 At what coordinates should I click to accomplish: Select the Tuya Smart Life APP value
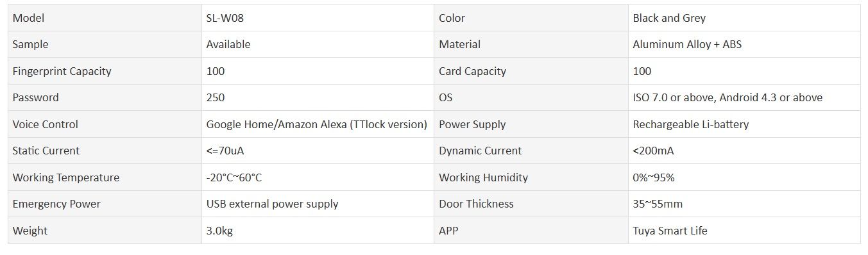(670, 231)
